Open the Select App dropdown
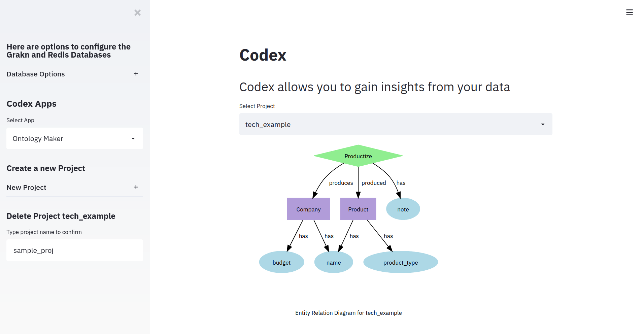Screen dimensions: 644x334 [x=74, y=138]
